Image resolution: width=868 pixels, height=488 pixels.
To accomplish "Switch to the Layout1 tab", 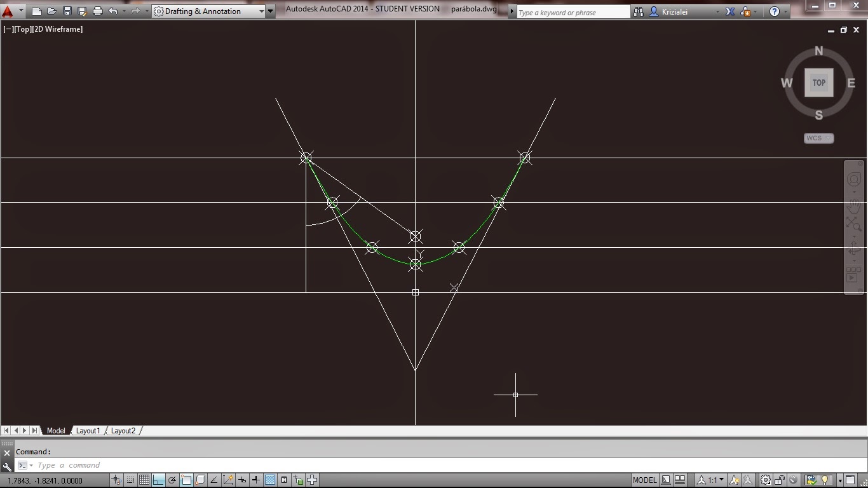I will [88, 430].
